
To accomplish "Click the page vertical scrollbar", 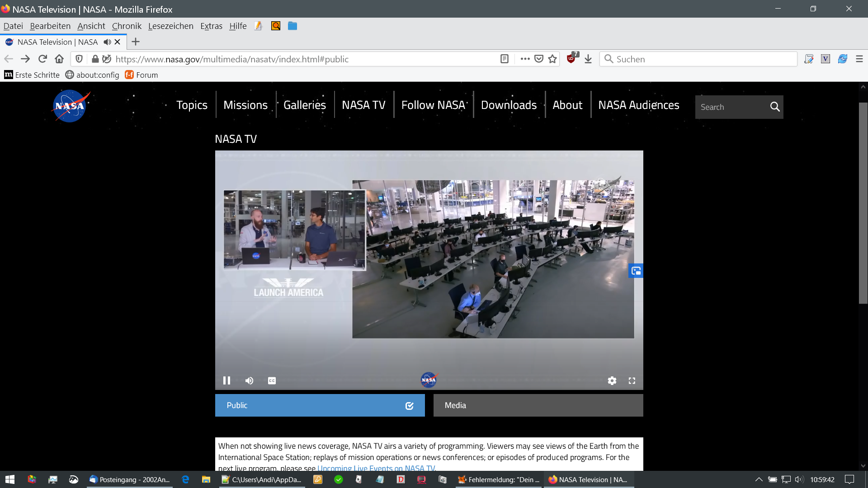I will pos(863,203).
